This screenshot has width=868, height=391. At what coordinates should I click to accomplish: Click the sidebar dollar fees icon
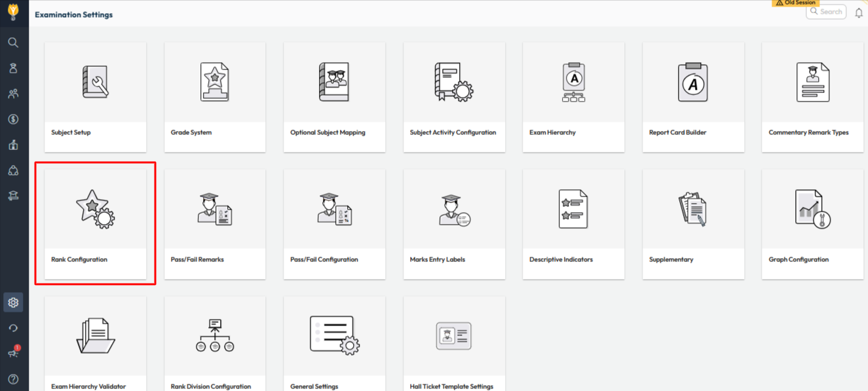(13, 119)
